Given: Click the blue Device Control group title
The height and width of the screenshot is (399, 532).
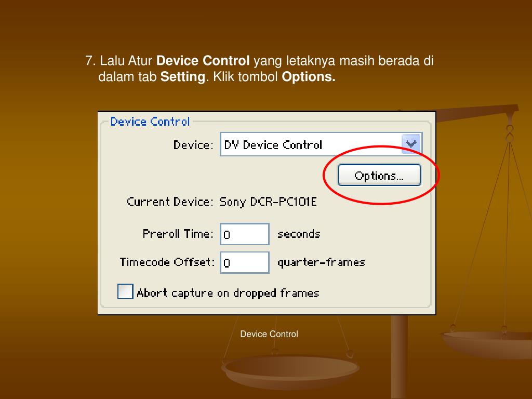Looking at the screenshot, I should [150, 122].
